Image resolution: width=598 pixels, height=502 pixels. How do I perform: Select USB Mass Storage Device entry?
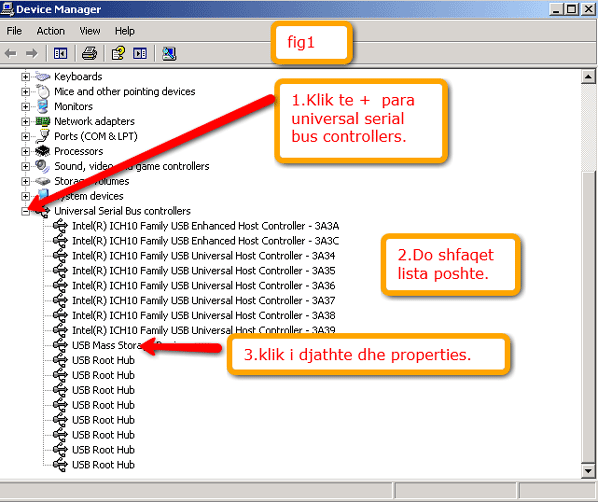coord(107,345)
